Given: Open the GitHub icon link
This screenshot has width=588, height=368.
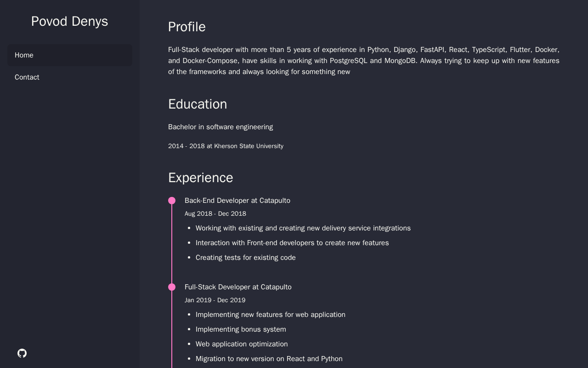Looking at the screenshot, I should pos(22,353).
